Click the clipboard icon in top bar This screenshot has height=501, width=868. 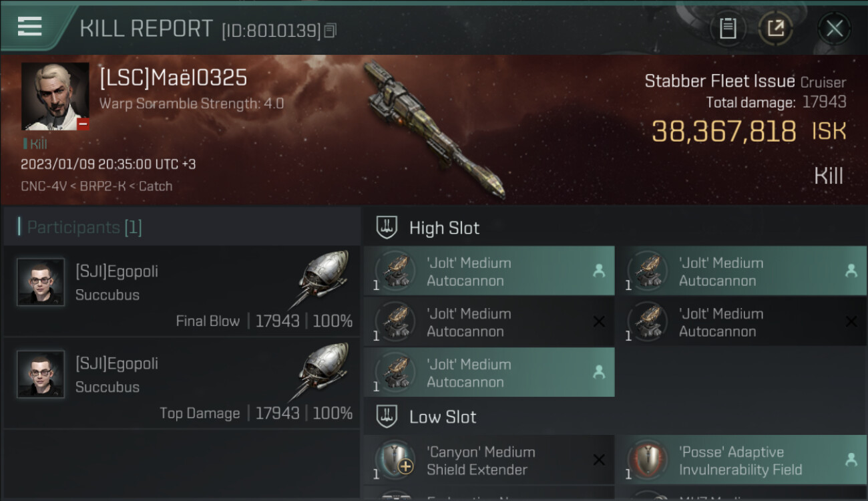728,29
